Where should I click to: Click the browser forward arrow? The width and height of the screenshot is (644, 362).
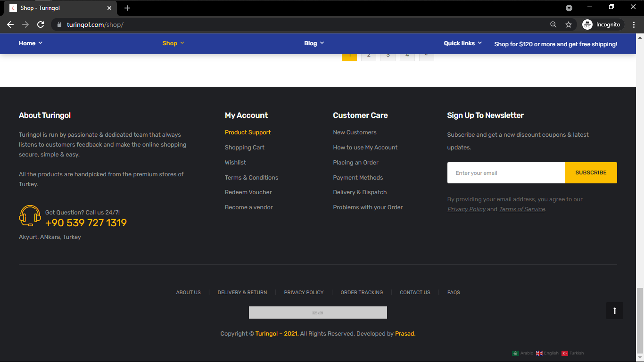25,25
